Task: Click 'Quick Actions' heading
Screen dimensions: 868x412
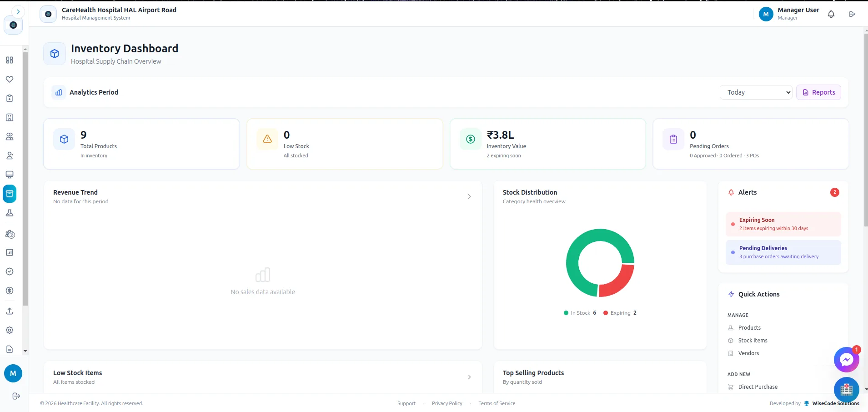Action: 759,294
